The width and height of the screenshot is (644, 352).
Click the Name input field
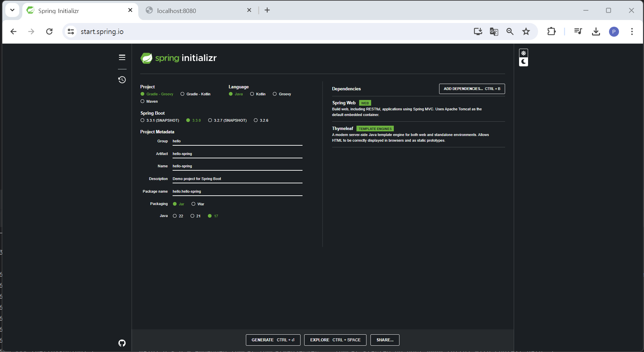point(238,166)
